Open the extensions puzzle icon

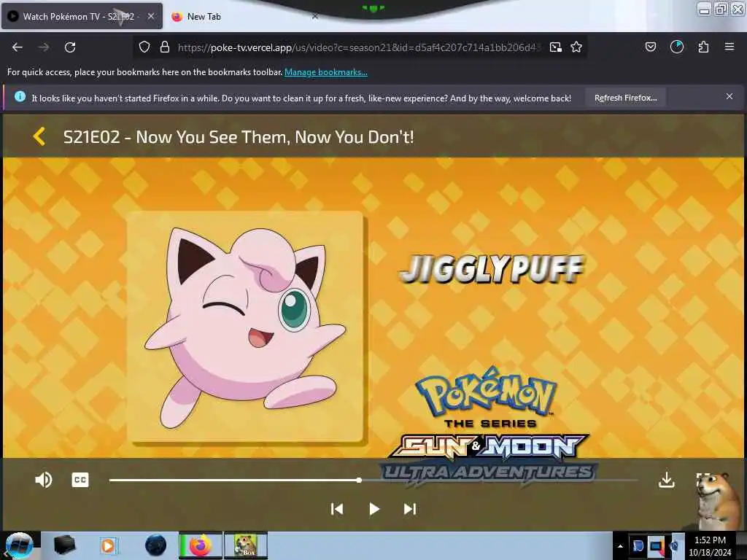pyautogui.click(x=703, y=47)
